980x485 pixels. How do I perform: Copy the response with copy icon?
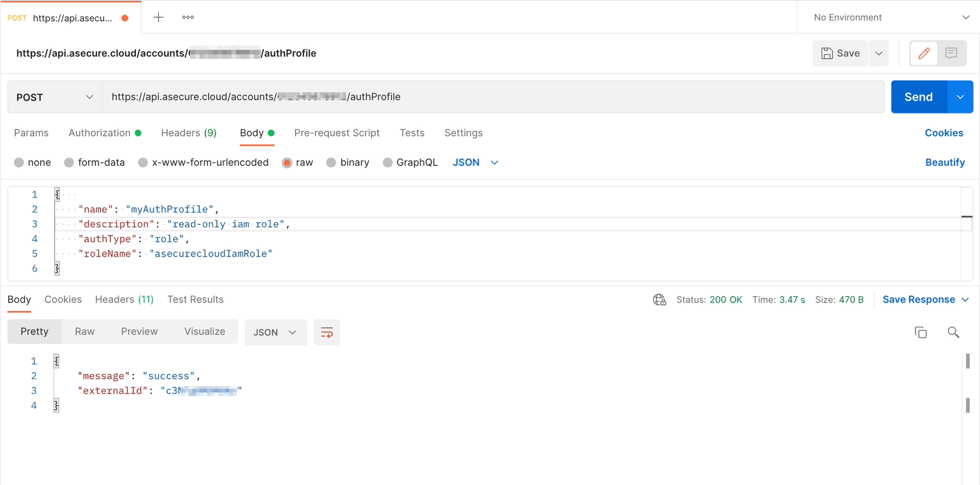click(x=921, y=332)
